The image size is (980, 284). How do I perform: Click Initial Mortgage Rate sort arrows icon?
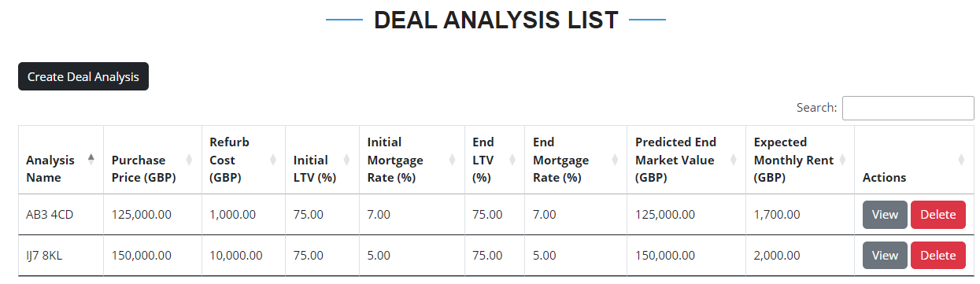(x=452, y=160)
